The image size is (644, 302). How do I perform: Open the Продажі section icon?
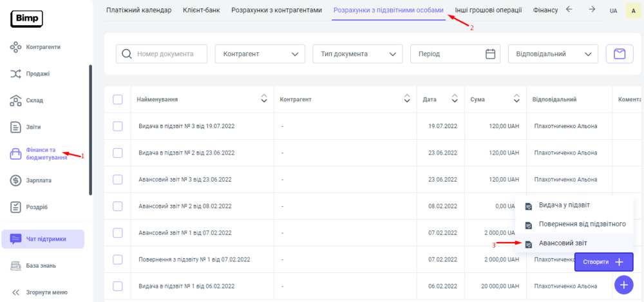point(17,74)
